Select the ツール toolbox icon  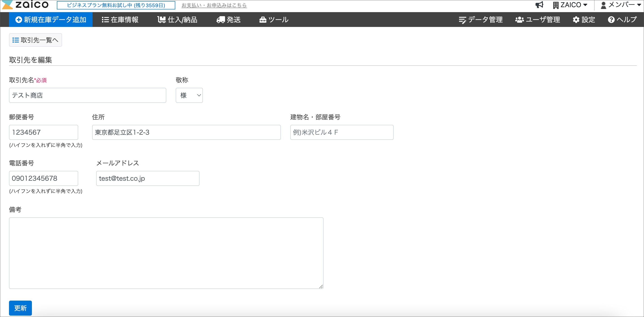point(263,20)
